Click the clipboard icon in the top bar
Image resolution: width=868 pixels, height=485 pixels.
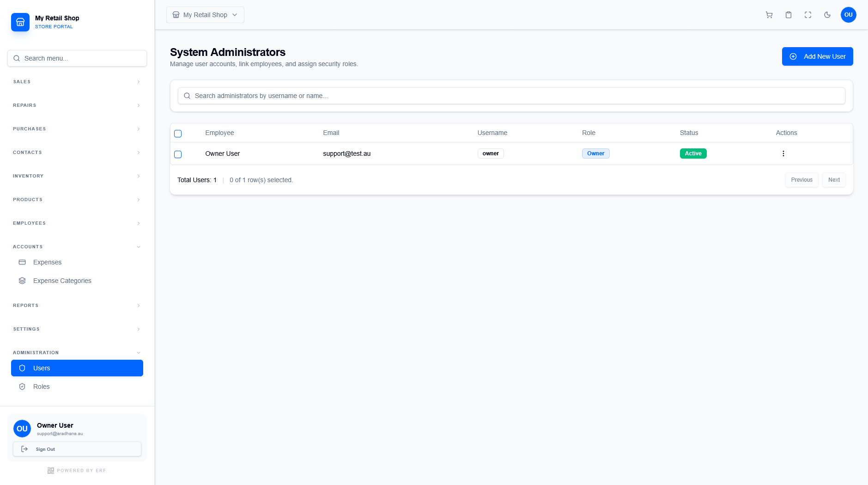(x=788, y=15)
